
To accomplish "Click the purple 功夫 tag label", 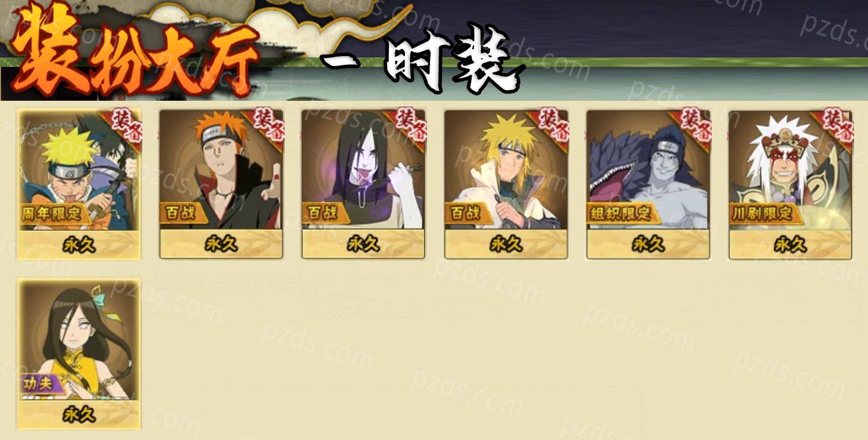I will (x=39, y=383).
